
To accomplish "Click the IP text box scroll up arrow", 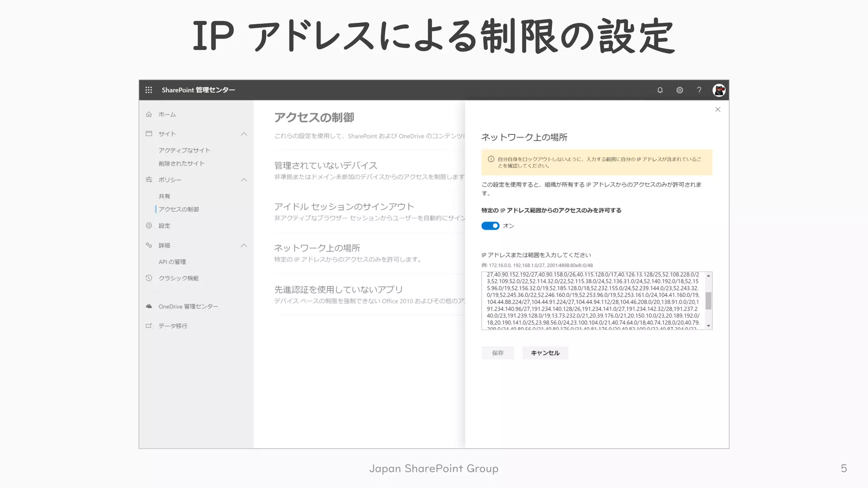I will (708, 276).
